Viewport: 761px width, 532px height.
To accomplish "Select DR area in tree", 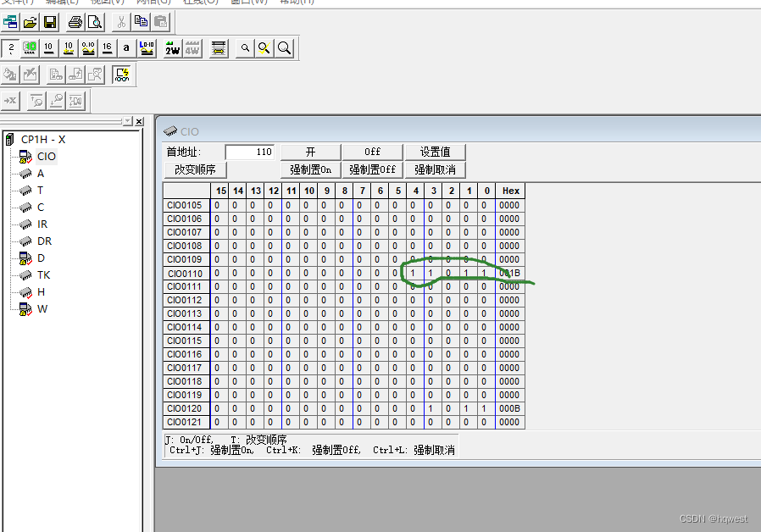I will (44, 241).
